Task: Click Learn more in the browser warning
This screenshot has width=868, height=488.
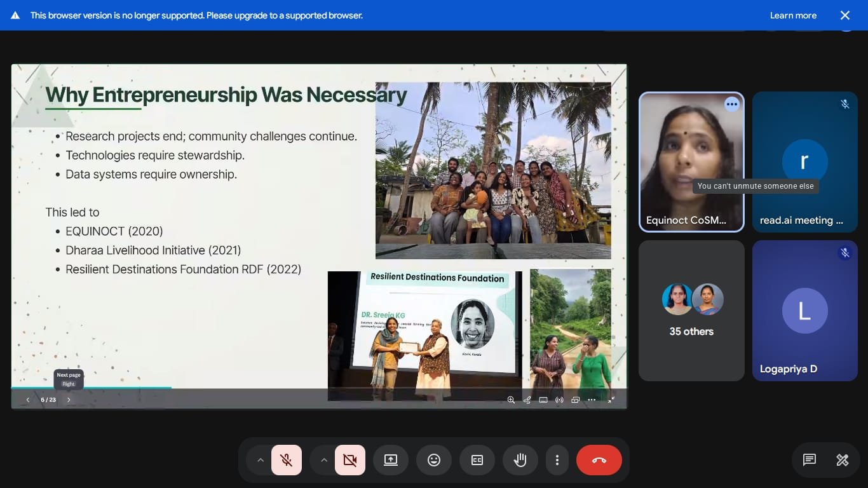Action: point(793,15)
